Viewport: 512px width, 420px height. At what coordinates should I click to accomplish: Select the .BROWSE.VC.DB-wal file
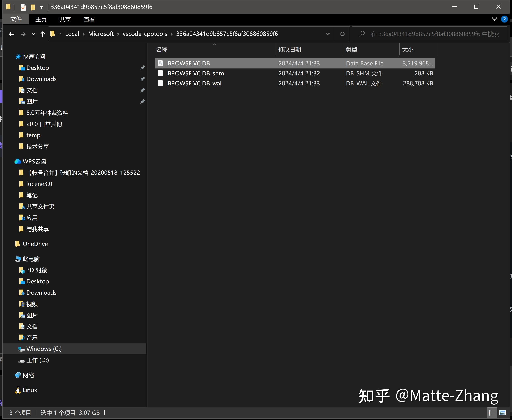pyautogui.click(x=194, y=83)
